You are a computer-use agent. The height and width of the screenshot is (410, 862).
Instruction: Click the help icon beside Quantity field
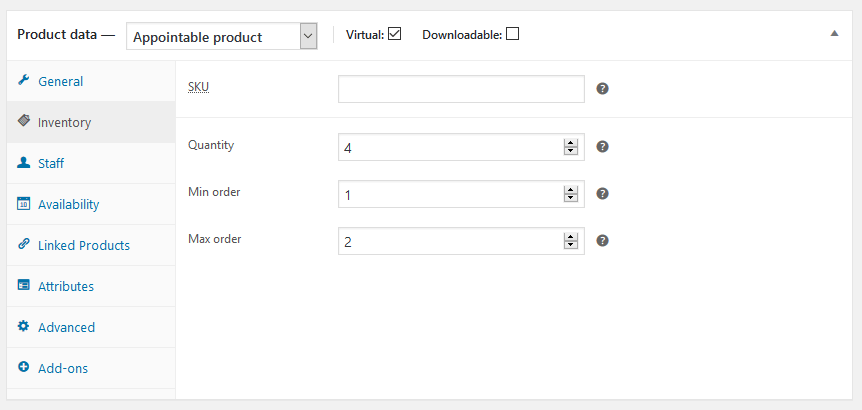[603, 147]
